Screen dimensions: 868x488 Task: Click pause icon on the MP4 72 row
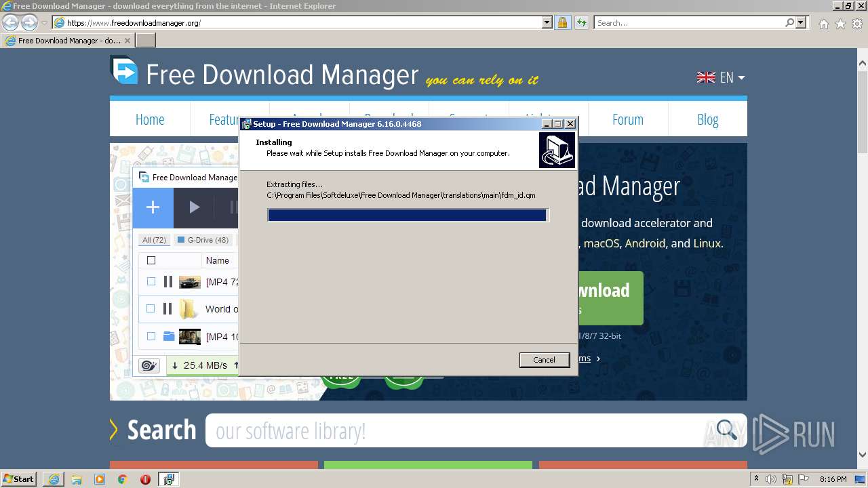(168, 281)
